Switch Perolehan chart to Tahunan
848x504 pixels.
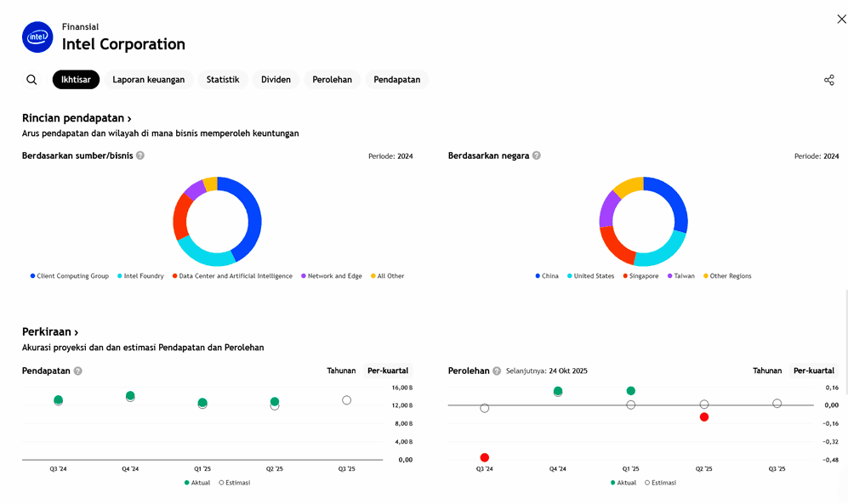(766, 371)
